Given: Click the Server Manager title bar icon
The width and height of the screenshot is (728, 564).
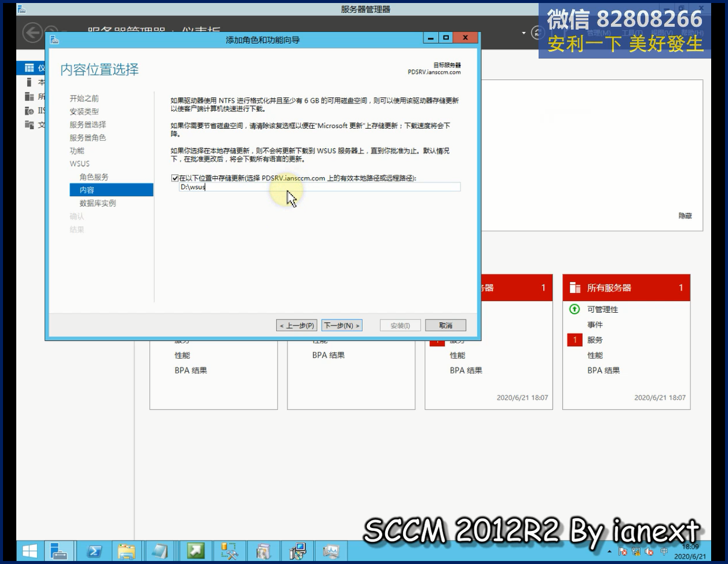Looking at the screenshot, I should [22, 9].
